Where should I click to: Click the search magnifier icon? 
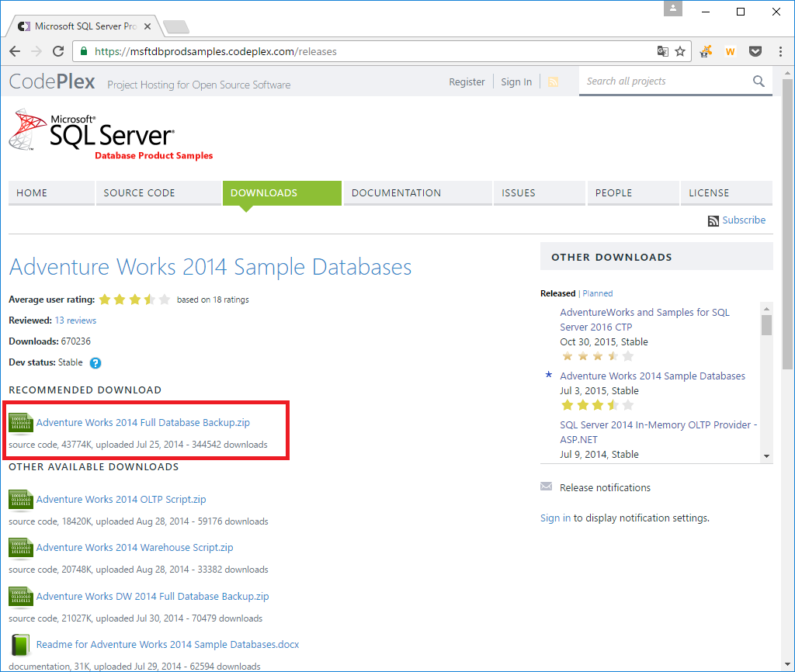(x=759, y=81)
